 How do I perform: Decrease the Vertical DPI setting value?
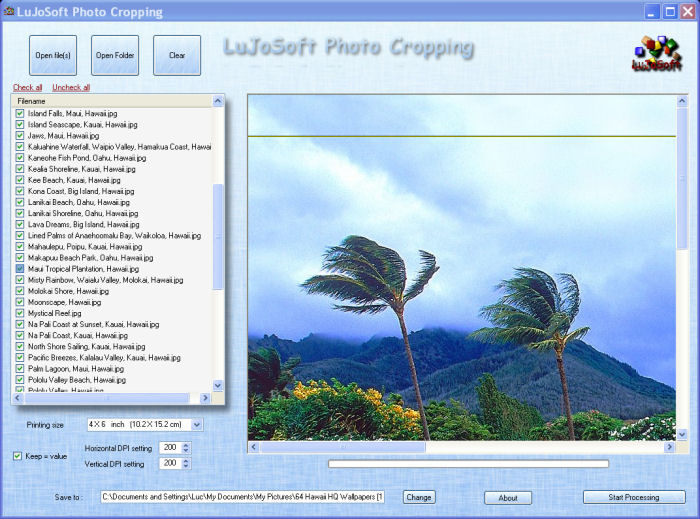pyautogui.click(x=186, y=467)
